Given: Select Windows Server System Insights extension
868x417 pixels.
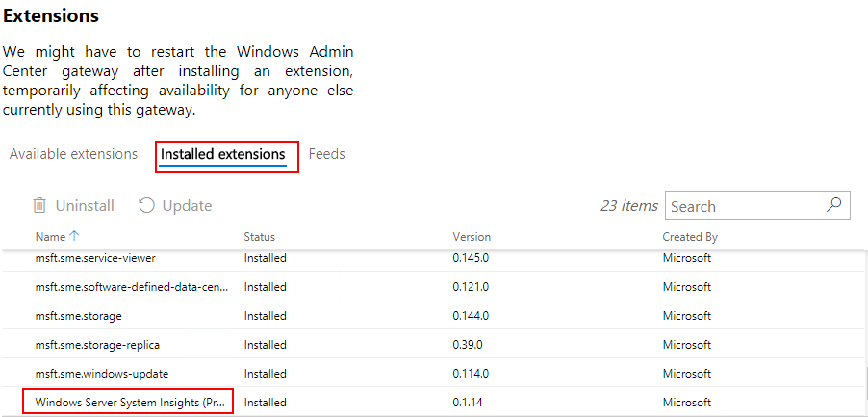Looking at the screenshot, I should pyautogui.click(x=129, y=403).
